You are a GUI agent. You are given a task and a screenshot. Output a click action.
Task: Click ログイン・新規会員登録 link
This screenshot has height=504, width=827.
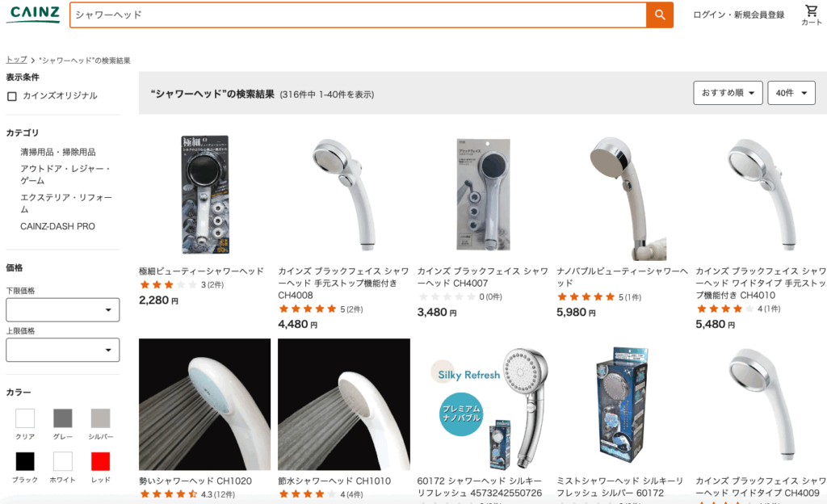point(738,15)
